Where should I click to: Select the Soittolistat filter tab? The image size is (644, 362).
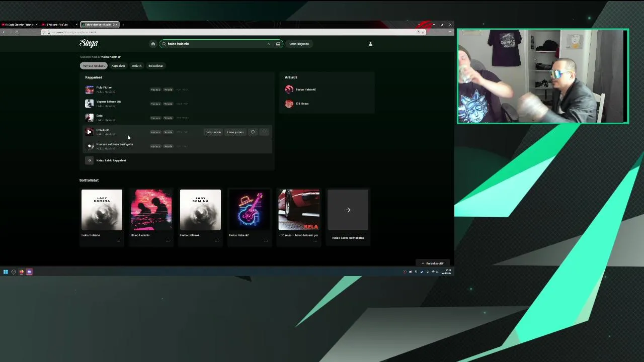(156, 66)
